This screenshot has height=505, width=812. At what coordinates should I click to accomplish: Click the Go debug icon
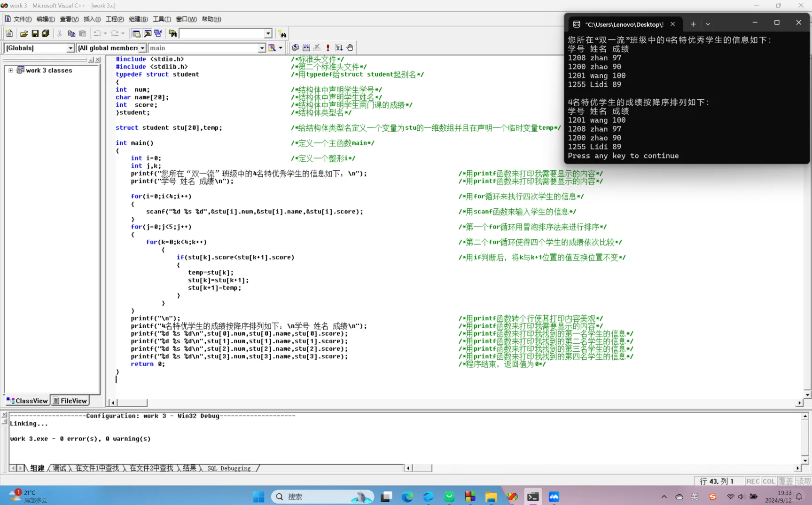click(339, 47)
